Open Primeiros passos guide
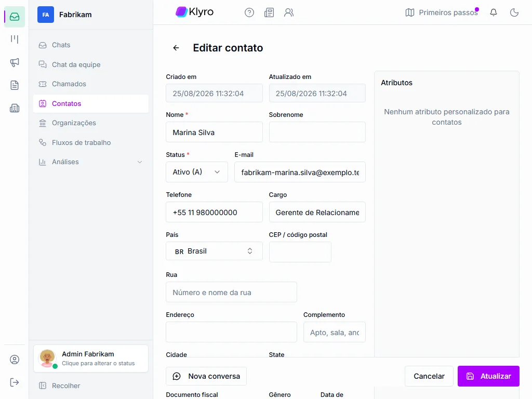This screenshot has height=399, width=532. pyautogui.click(x=442, y=12)
